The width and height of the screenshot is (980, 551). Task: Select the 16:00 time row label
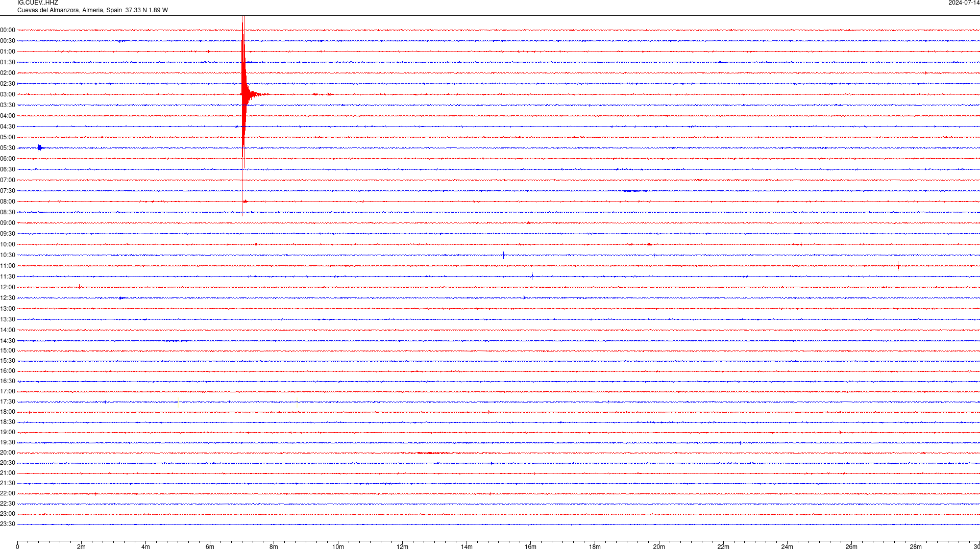pyautogui.click(x=8, y=371)
